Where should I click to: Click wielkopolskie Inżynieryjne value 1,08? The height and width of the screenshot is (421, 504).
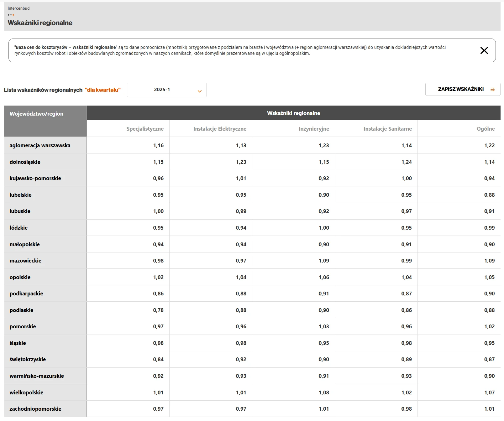[x=324, y=392]
